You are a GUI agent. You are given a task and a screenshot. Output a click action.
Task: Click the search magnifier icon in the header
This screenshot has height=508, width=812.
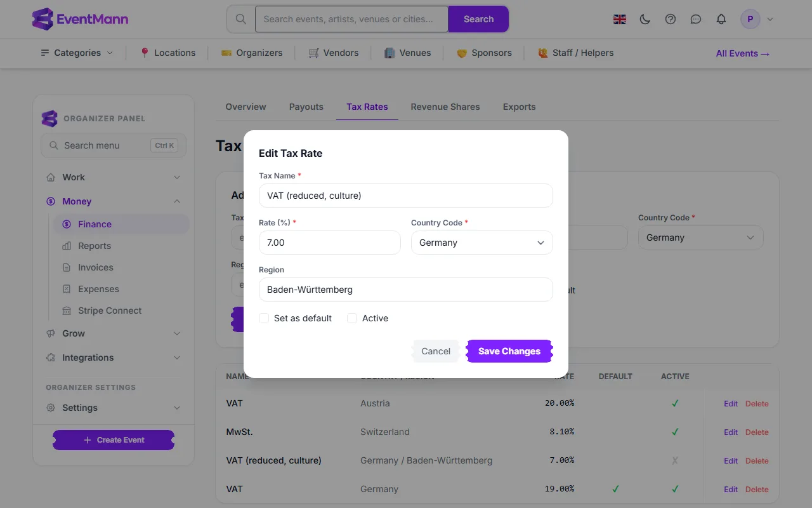(241, 19)
